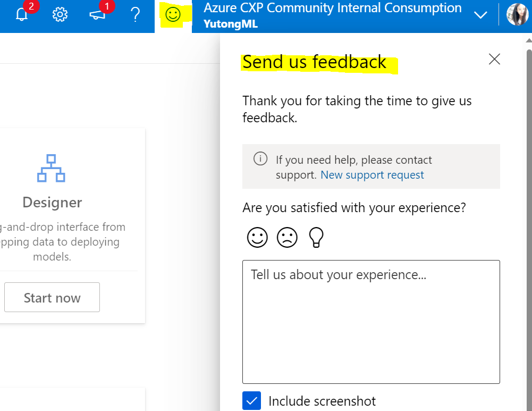Open the New support request link
Image resolution: width=532 pixels, height=411 pixels.
coord(372,174)
